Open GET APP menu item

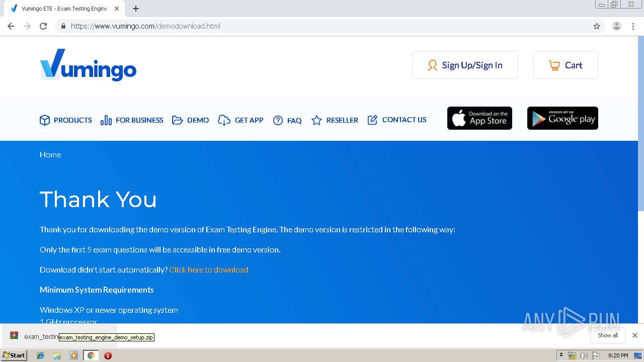click(240, 120)
